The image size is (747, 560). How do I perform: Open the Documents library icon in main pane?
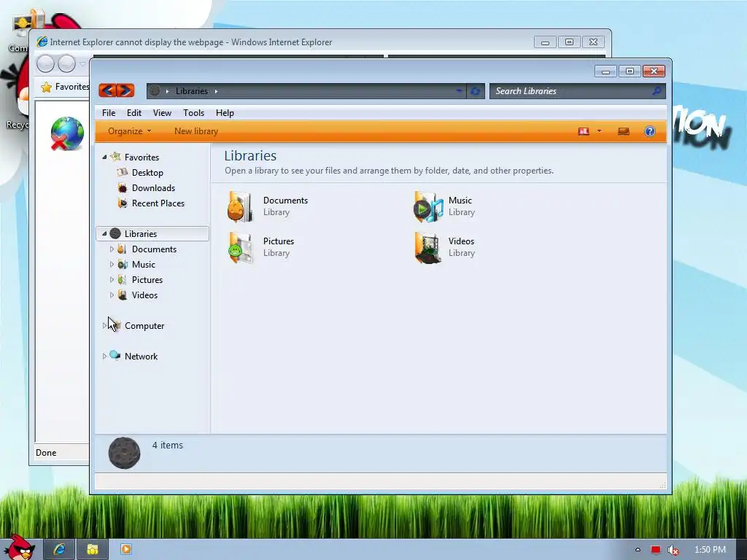[240, 206]
